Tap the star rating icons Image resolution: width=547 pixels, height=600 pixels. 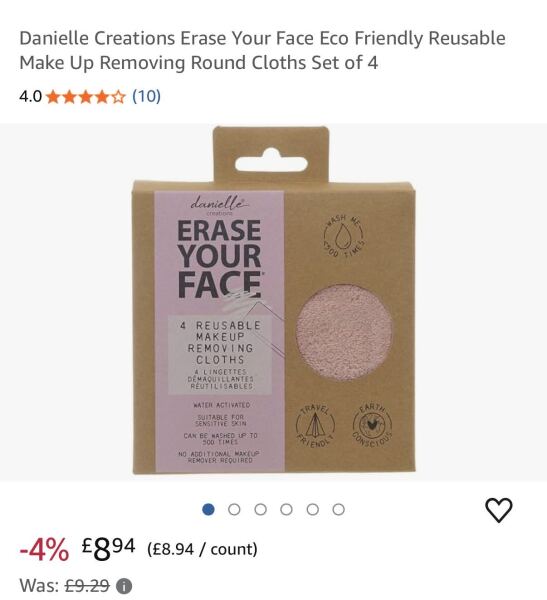[x=86, y=97]
